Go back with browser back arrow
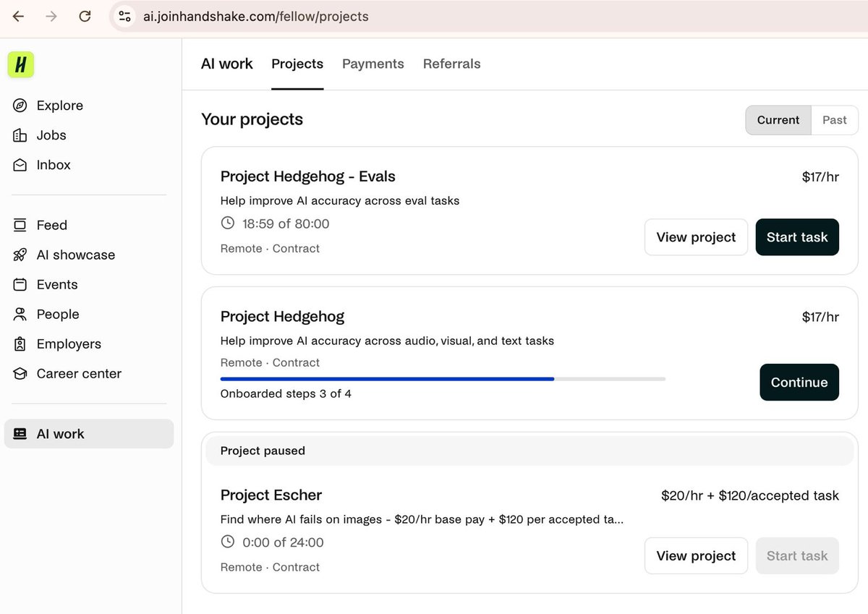The image size is (868, 614). [x=18, y=16]
